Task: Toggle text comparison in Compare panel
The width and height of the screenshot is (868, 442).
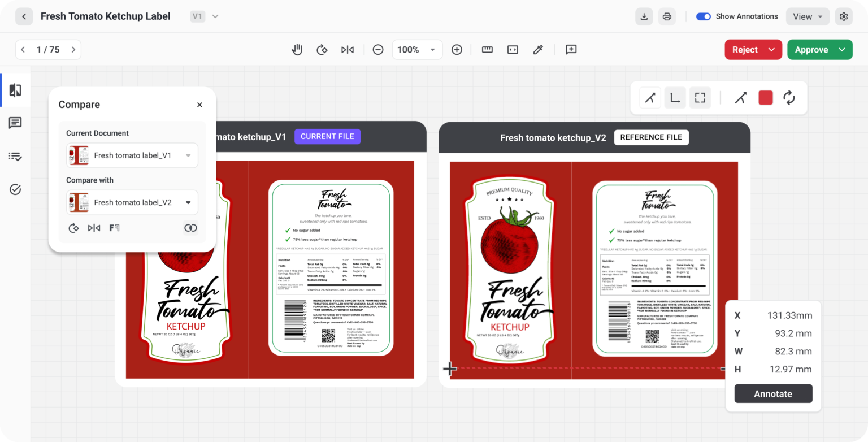Action: [114, 228]
